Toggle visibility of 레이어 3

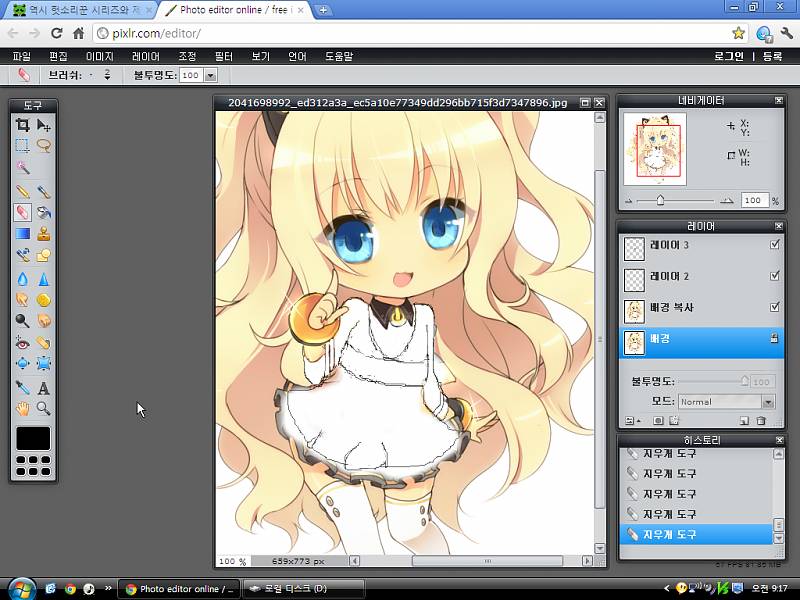[x=774, y=245]
